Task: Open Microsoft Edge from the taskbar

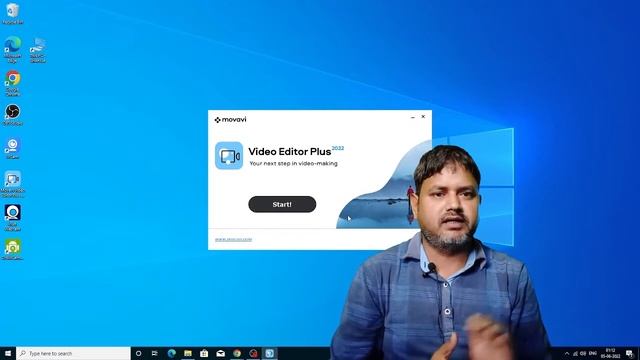Action: 171,353
